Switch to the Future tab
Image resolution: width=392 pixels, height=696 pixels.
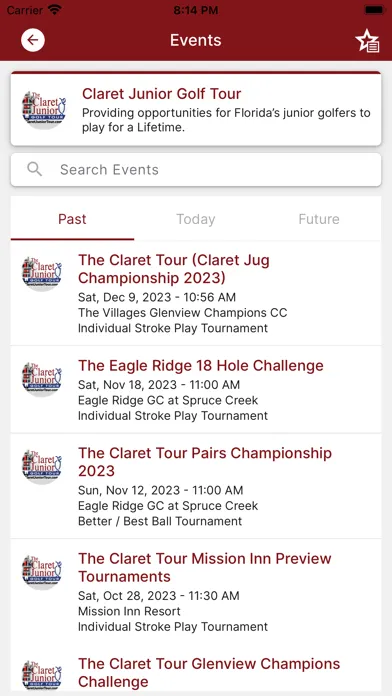[319, 219]
